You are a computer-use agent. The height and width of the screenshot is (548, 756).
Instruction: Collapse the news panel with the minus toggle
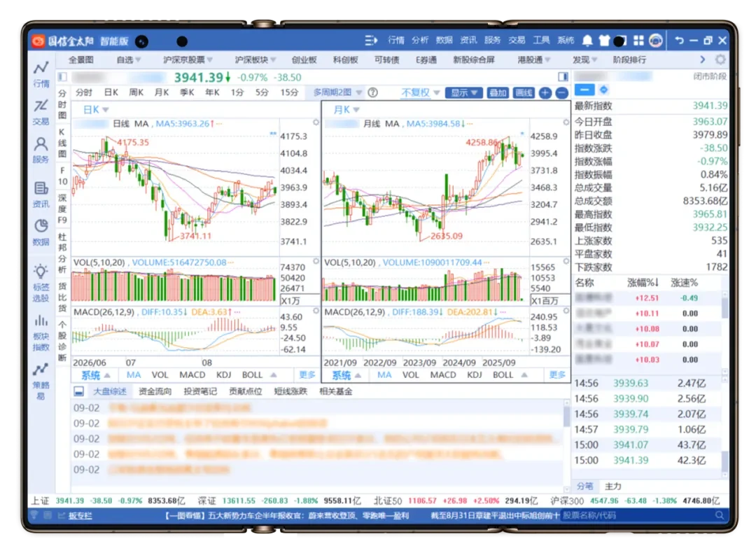click(79, 391)
